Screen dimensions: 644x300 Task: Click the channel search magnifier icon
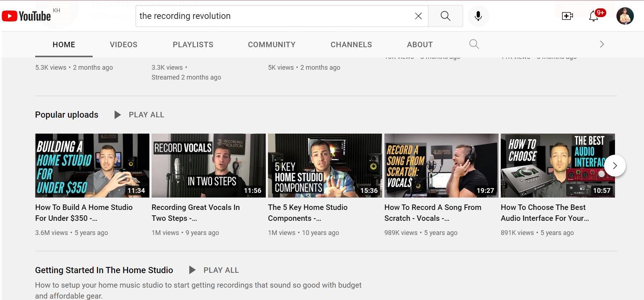tap(474, 44)
